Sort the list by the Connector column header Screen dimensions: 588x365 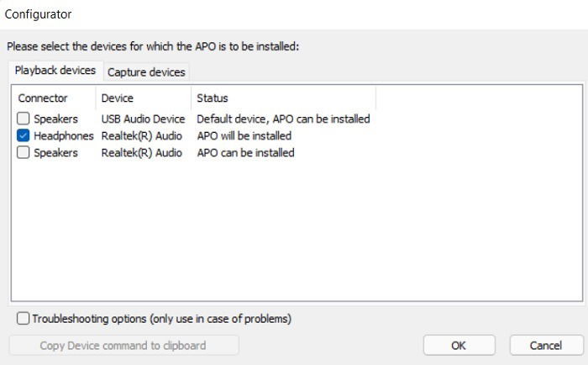click(54, 98)
